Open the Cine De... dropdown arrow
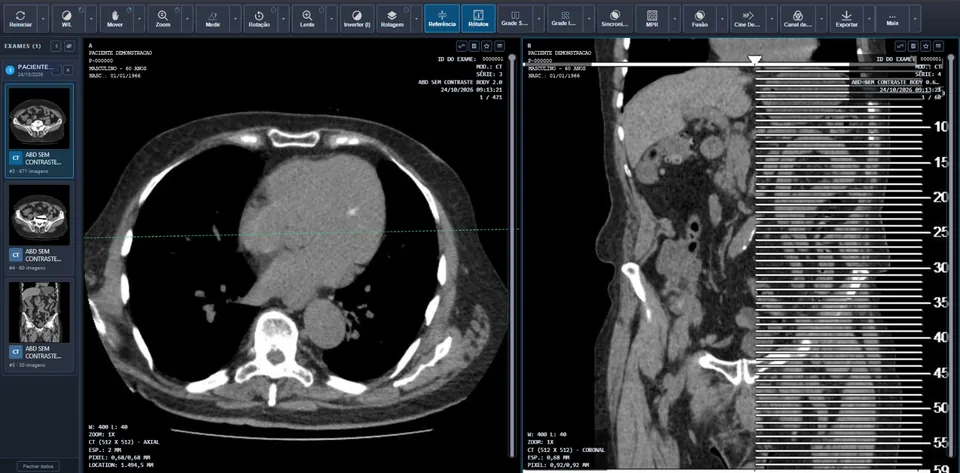 (x=771, y=18)
